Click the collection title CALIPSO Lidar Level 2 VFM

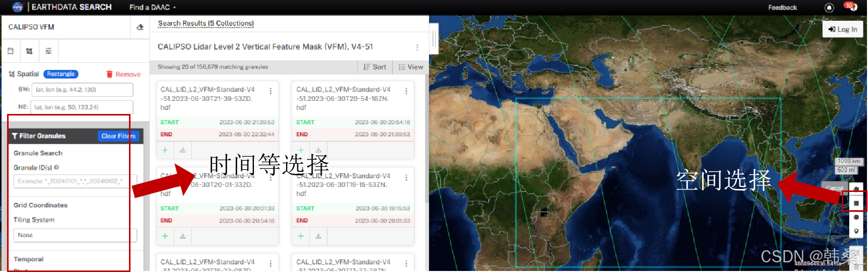pyautogui.click(x=265, y=47)
